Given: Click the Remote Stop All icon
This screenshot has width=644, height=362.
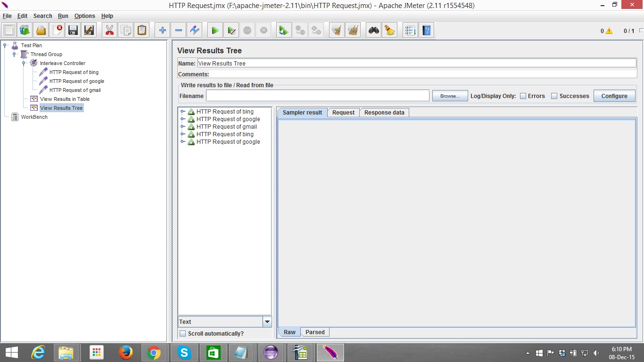Looking at the screenshot, I should [x=300, y=31].
